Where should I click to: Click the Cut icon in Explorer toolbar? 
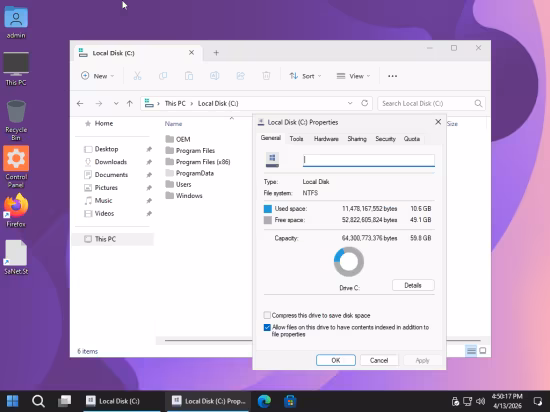[137, 76]
